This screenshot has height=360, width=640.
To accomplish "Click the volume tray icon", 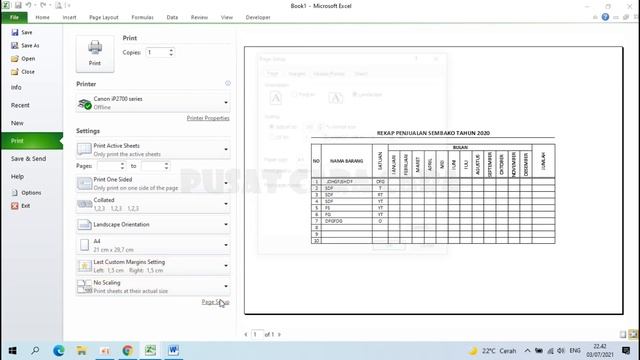I will [561, 351].
